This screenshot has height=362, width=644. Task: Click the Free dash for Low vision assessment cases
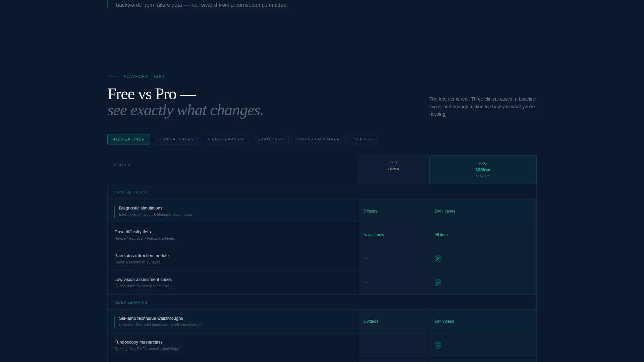coord(366,283)
